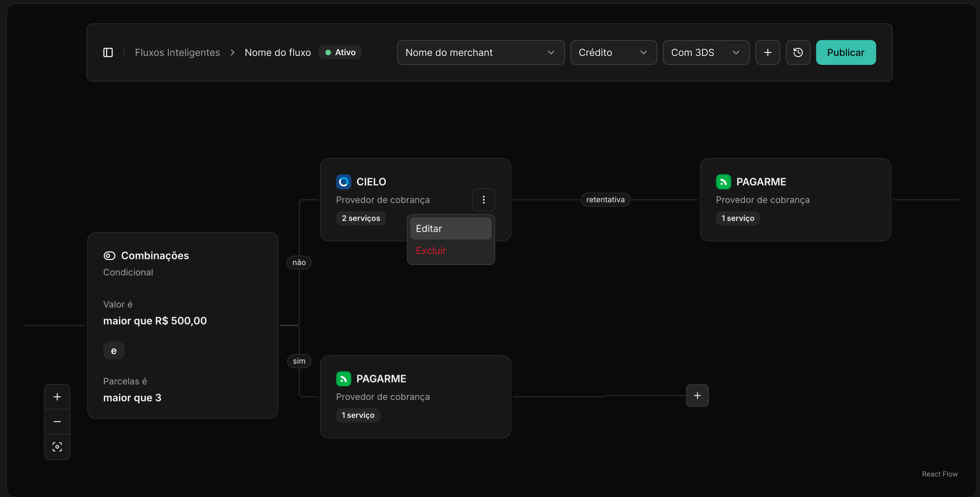Expand the Com 3DS dropdown
Image resolution: width=980 pixels, height=497 pixels.
coord(706,52)
